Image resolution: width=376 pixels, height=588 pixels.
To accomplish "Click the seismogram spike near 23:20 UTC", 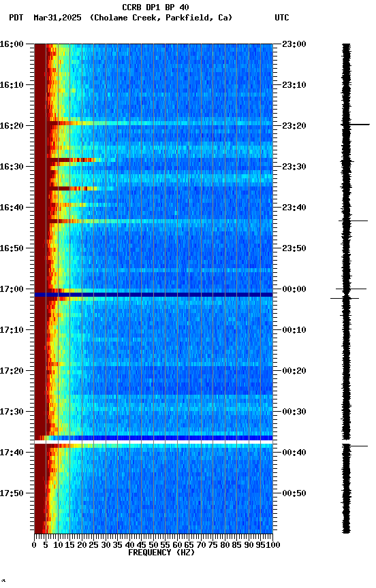I will coord(355,124).
